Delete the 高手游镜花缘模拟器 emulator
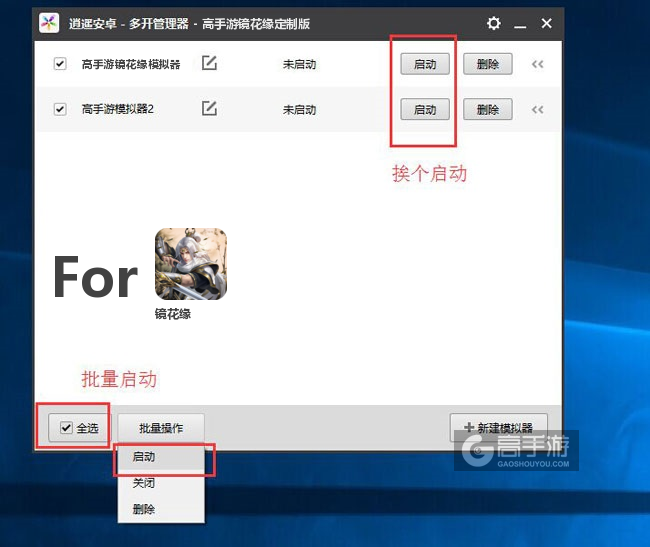 tap(488, 64)
